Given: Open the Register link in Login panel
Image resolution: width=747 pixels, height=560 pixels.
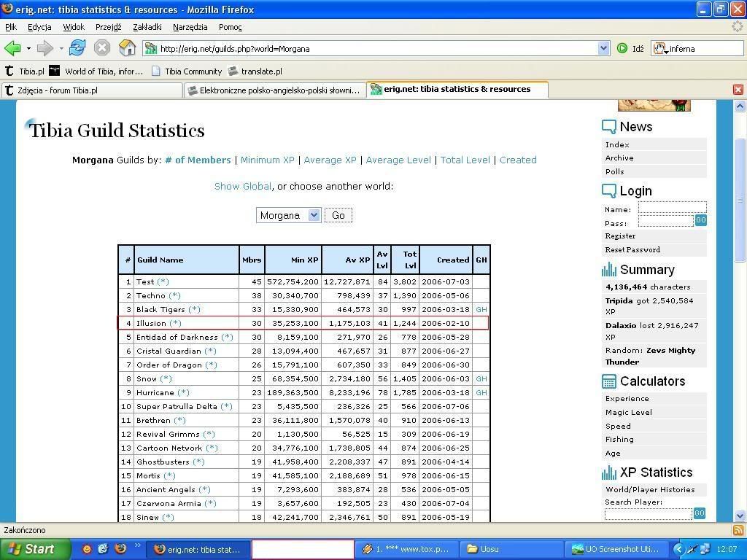Looking at the screenshot, I should point(620,236).
